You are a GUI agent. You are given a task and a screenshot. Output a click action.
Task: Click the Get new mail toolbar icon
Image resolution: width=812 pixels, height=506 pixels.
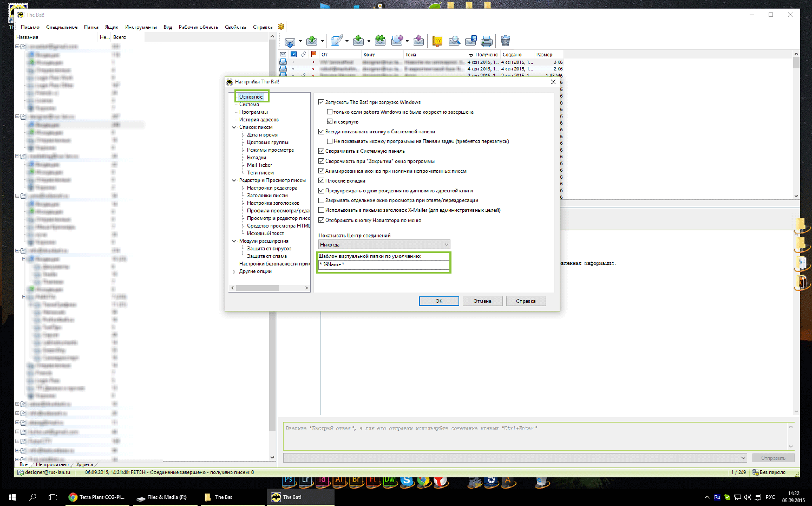290,41
